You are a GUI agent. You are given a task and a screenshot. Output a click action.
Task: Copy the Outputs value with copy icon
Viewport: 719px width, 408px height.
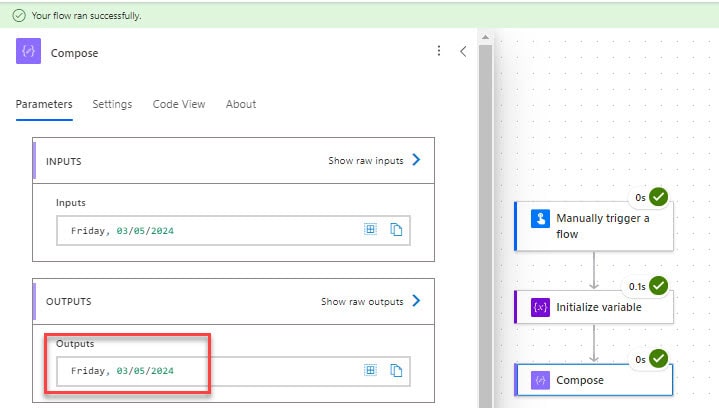click(x=396, y=370)
